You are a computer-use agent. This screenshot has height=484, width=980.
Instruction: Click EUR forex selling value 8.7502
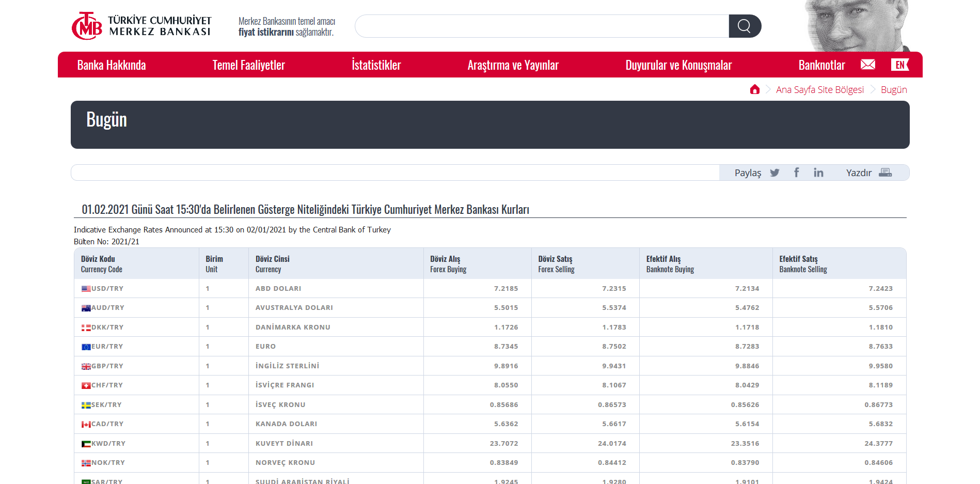tap(614, 347)
